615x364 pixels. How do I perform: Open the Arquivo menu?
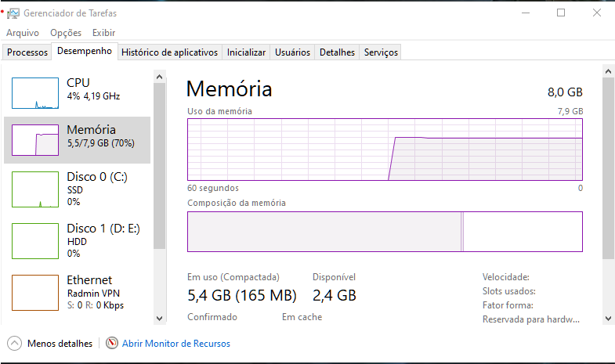[x=23, y=33]
